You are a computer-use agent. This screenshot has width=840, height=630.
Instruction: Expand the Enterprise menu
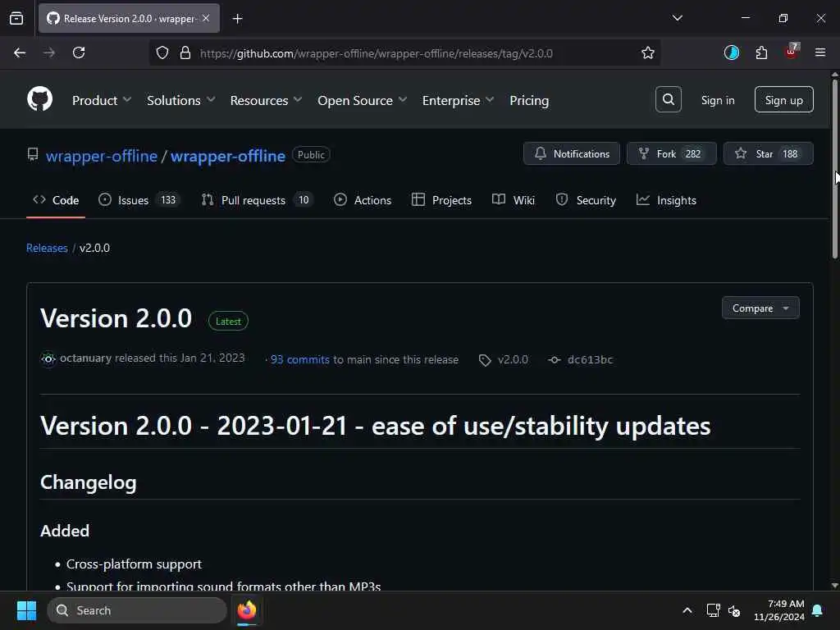(458, 100)
